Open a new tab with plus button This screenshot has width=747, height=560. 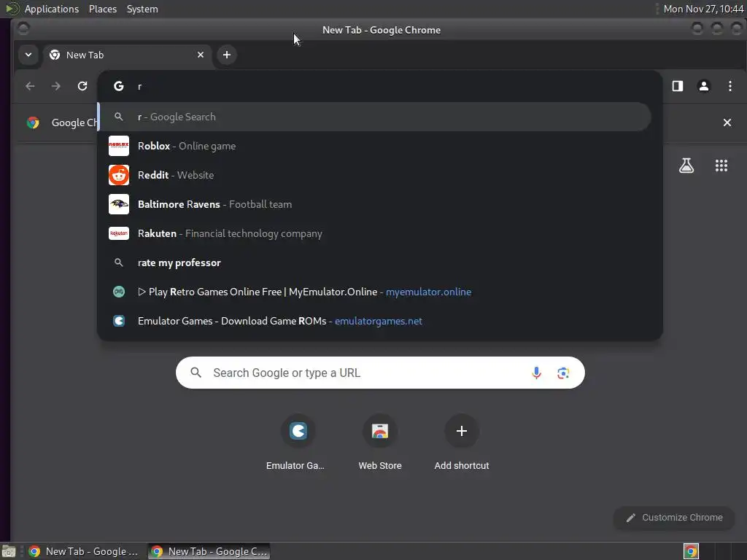pyautogui.click(x=227, y=55)
